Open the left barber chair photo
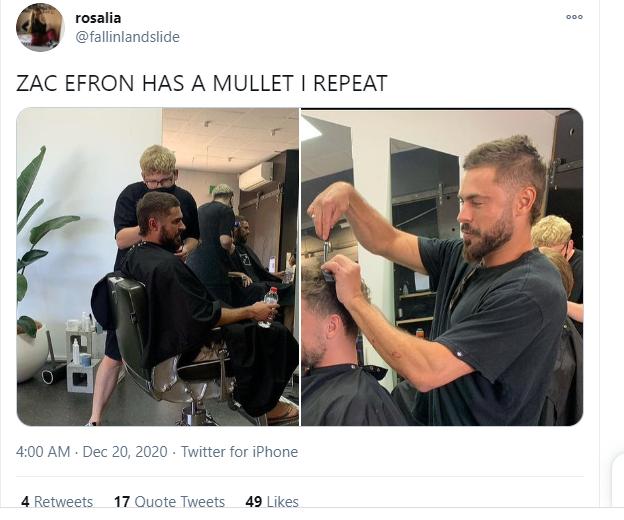This screenshot has width=624, height=520. pyautogui.click(x=158, y=267)
